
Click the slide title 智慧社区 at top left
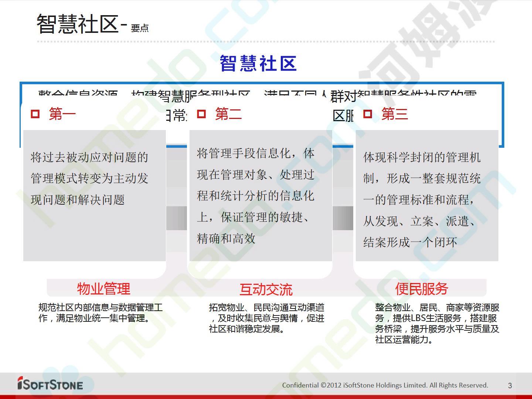[x=78, y=24]
